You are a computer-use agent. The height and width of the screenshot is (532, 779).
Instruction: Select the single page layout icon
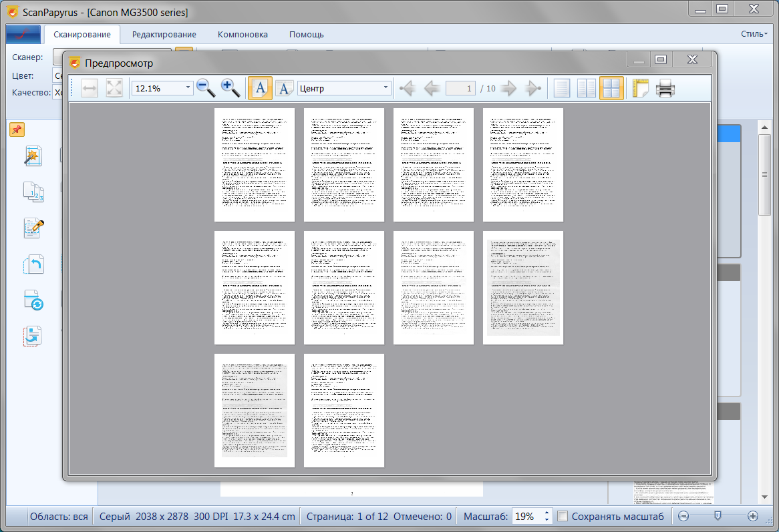point(562,88)
